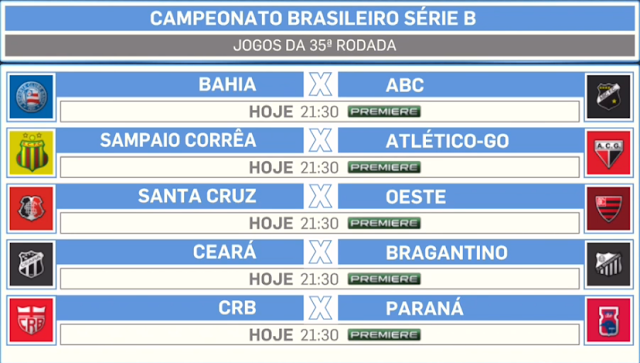Click the Jogos da 35ª Rodada subtitle

click(x=315, y=45)
